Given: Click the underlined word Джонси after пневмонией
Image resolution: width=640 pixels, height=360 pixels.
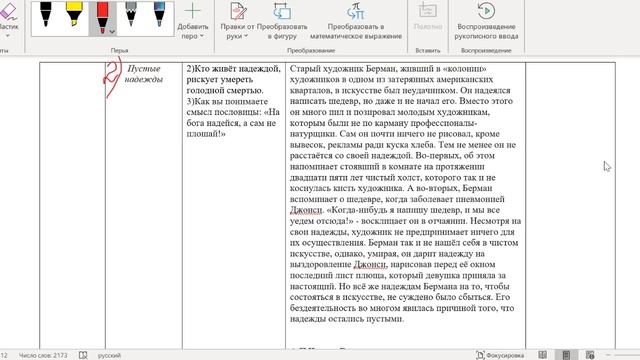Looking at the screenshot, I should click(306, 210).
